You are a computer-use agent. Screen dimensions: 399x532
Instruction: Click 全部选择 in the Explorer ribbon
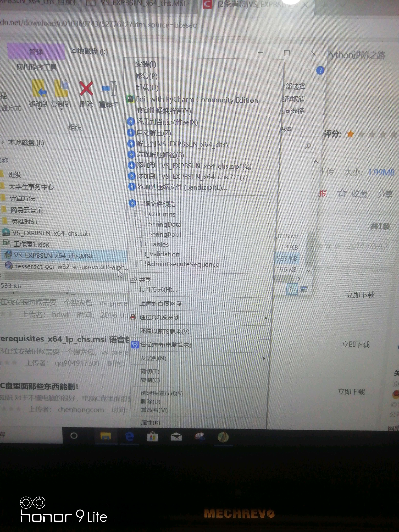(294, 87)
